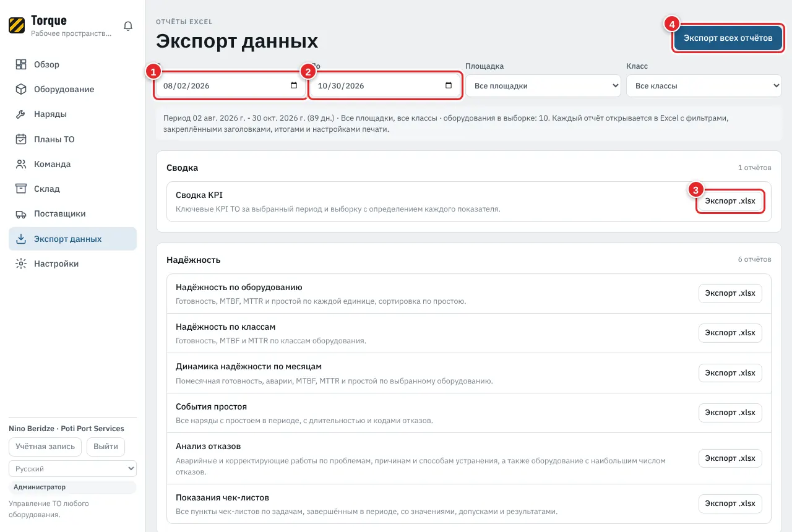
Task: Click the Склад archive box icon
Action: (21, 189)
